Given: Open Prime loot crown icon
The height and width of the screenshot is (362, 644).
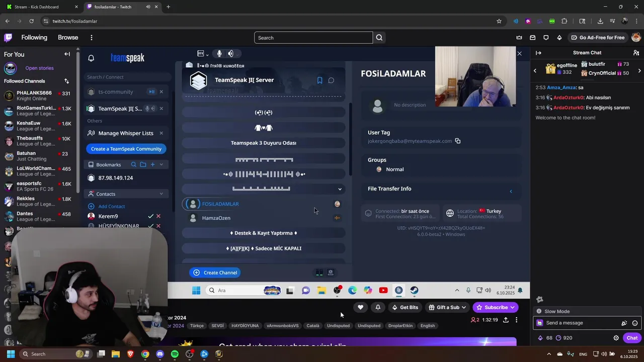Looking at the screenshot, I should click(x=519, y=38).
